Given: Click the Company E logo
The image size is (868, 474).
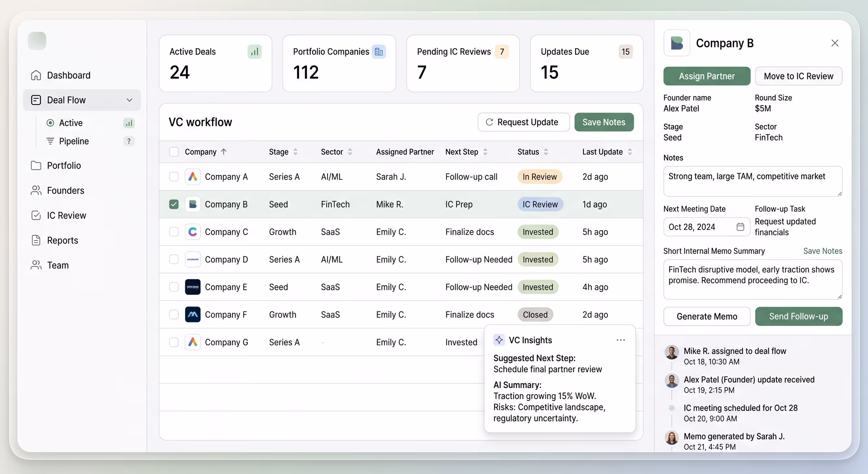Looking at the screenshot, I should (193, 287).
